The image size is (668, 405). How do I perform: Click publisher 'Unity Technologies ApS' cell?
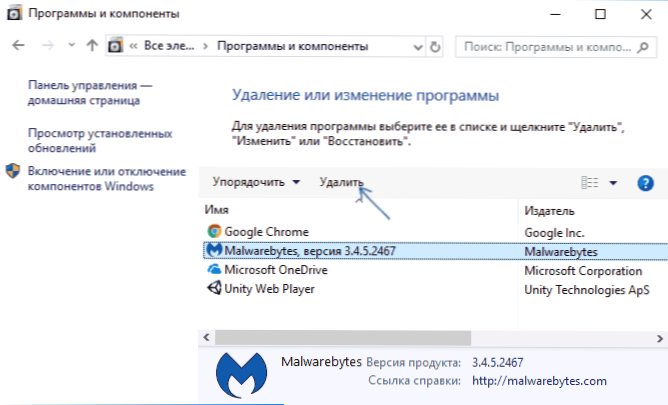point(587,290)
